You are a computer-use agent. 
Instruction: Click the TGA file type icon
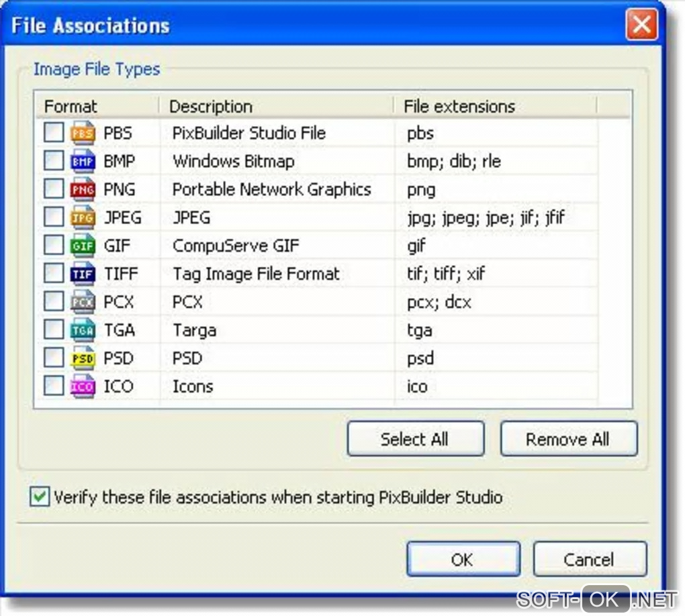coord(83,330)
